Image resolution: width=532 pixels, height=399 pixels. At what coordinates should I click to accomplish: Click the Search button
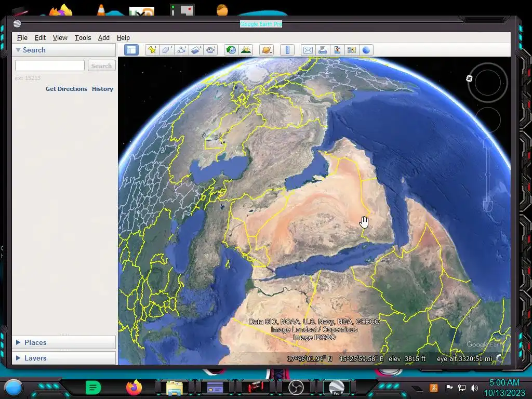[x=101, y=65]
